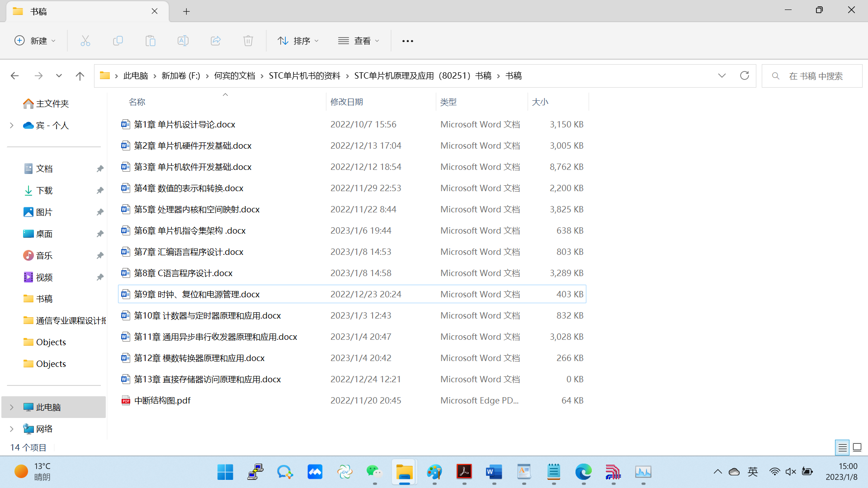Screen dimensions: 868x488
Task: Open 中断结构图.pdf file
Action: click(x=162, y=400)
